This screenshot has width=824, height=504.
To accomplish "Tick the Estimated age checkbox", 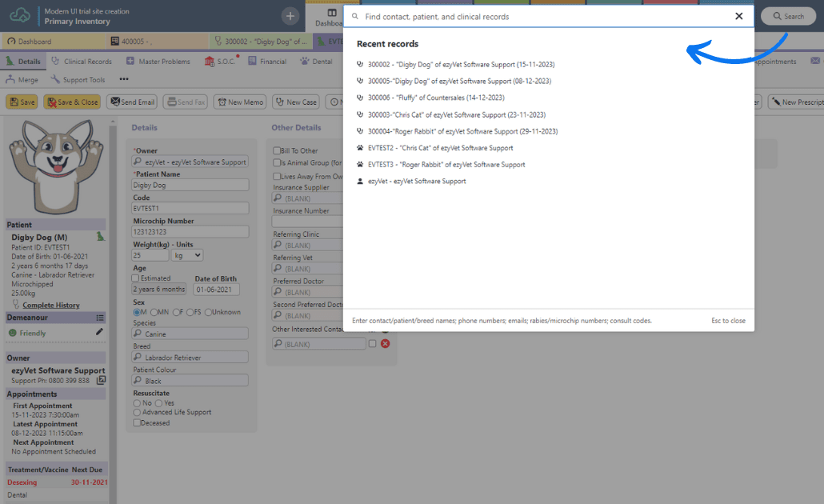I will [x=136, y=278].
